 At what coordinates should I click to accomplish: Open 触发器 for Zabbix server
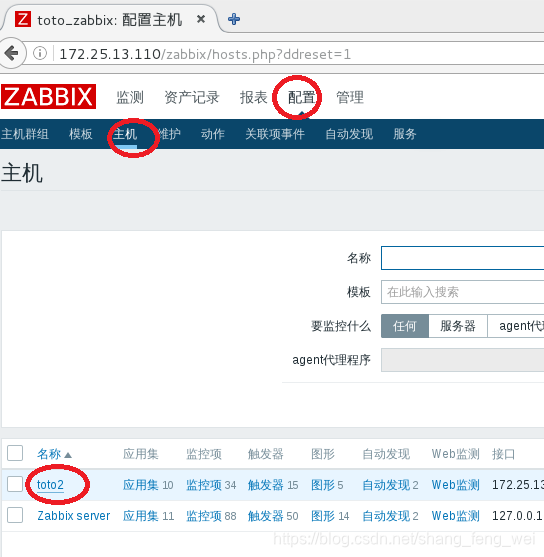(x=266, y=516)
